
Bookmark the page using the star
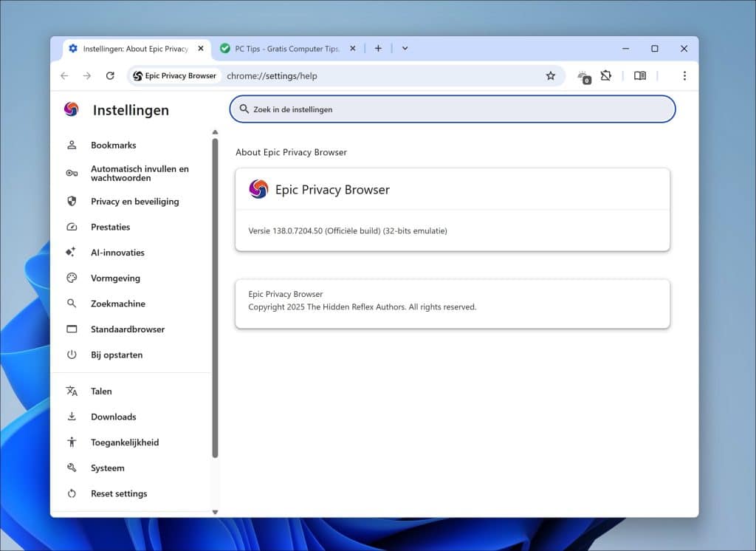551,75
